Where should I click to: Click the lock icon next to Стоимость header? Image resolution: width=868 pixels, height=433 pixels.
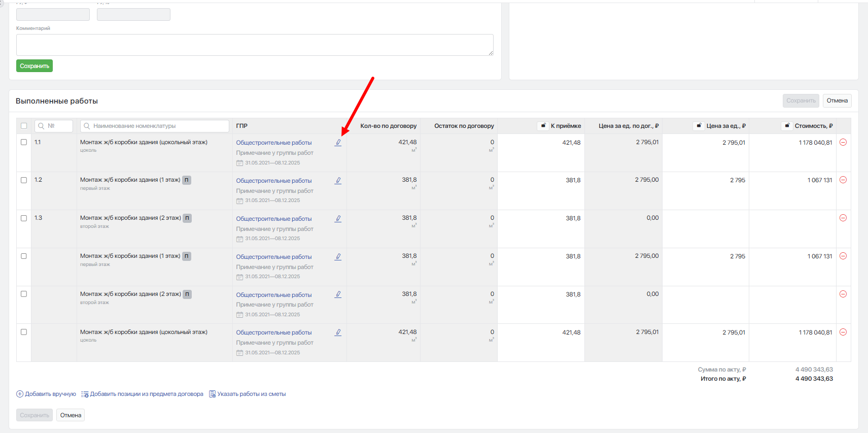pos(787,125)
